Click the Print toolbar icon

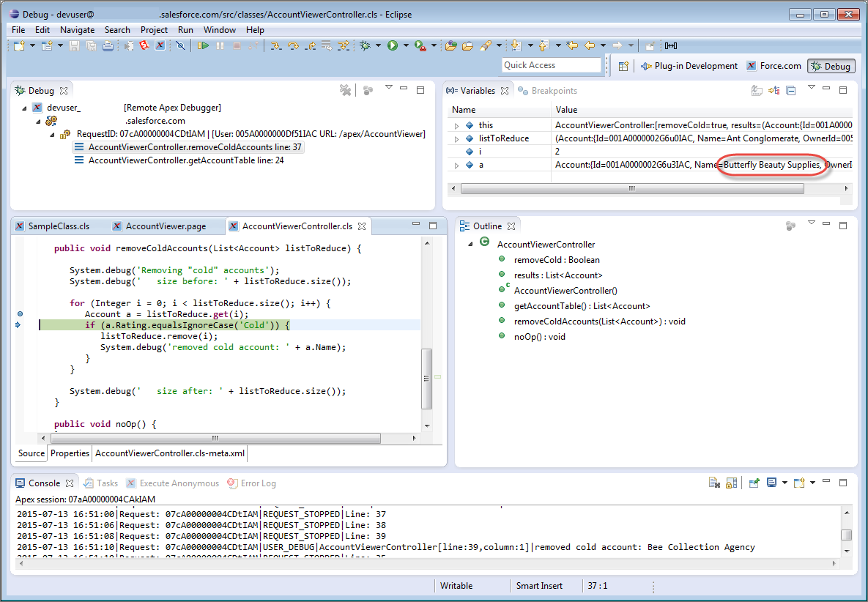tap(108, 46)
